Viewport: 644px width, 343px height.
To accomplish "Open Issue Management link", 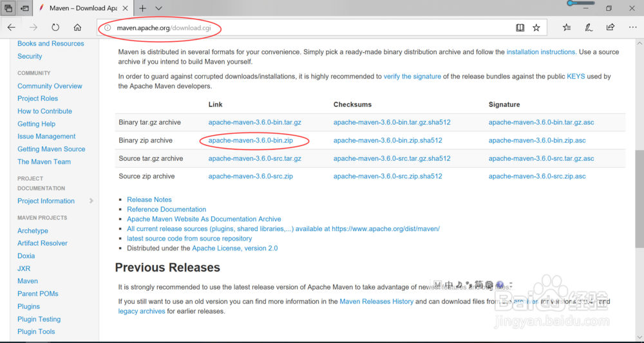I will pyautogui.click(x=46, y=136).
